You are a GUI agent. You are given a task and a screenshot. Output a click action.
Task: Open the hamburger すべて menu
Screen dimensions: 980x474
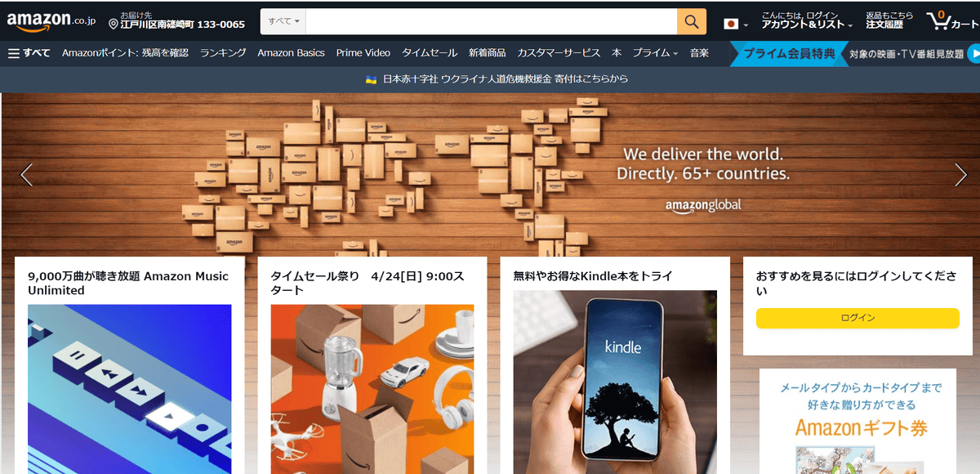[29, 53]
